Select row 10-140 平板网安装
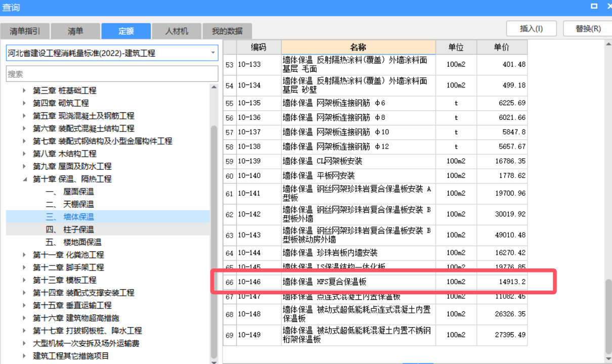 (375, 176)
